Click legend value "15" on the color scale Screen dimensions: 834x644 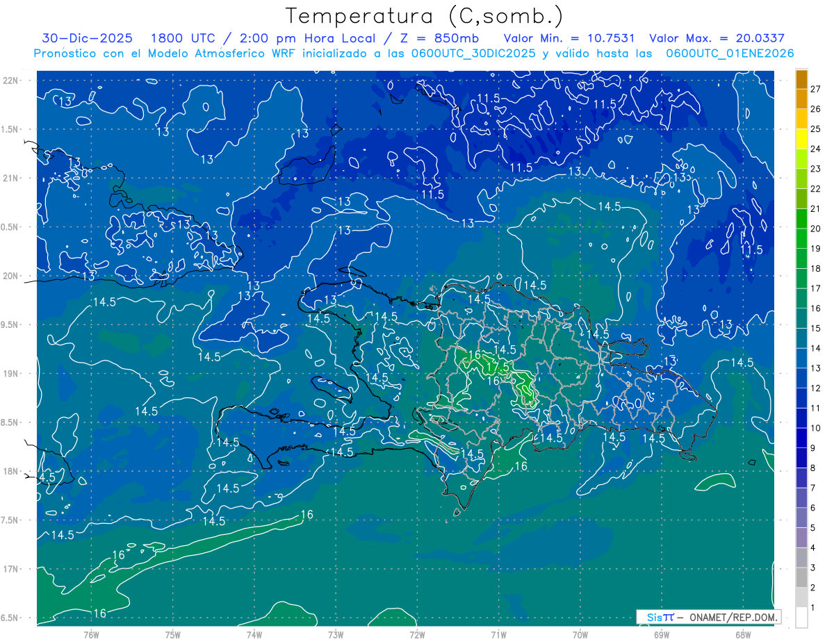pyautogui.click(x=815, y=329)
